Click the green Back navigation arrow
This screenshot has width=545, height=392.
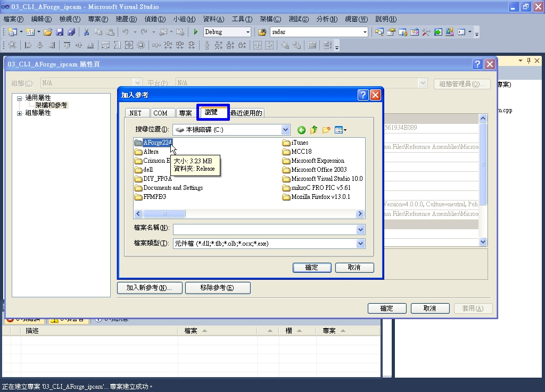point(301,129)
